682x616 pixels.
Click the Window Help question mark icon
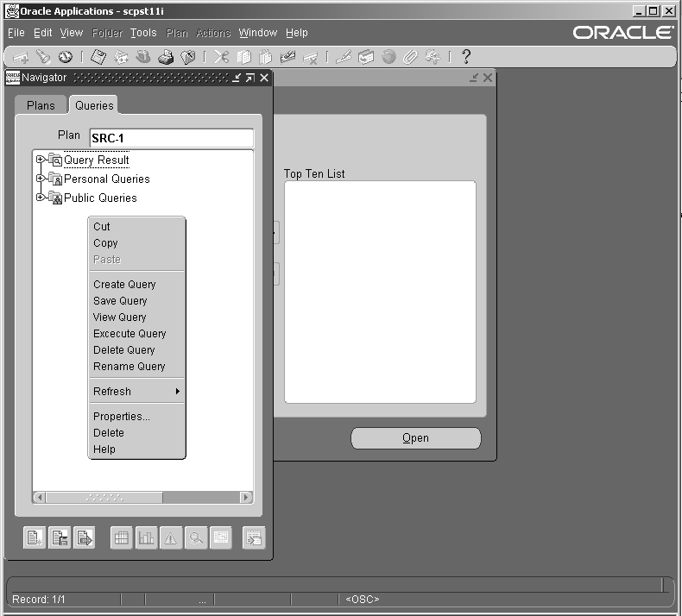pyautogui.click(x=466, y=57)
